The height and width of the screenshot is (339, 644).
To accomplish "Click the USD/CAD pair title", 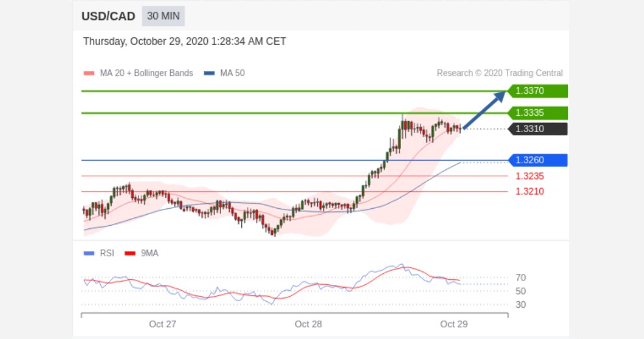I will [x=108, y=16].
